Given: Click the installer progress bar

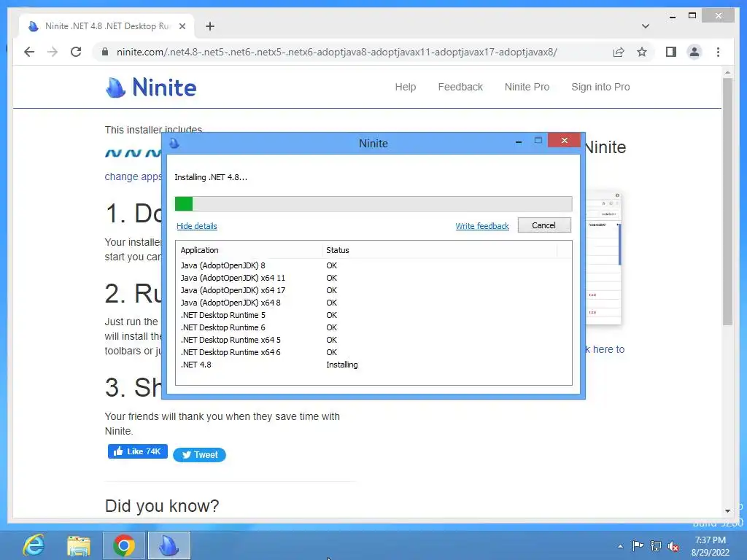Looking at the screenshot, I should pyautogui.click(x=373, y=204).
